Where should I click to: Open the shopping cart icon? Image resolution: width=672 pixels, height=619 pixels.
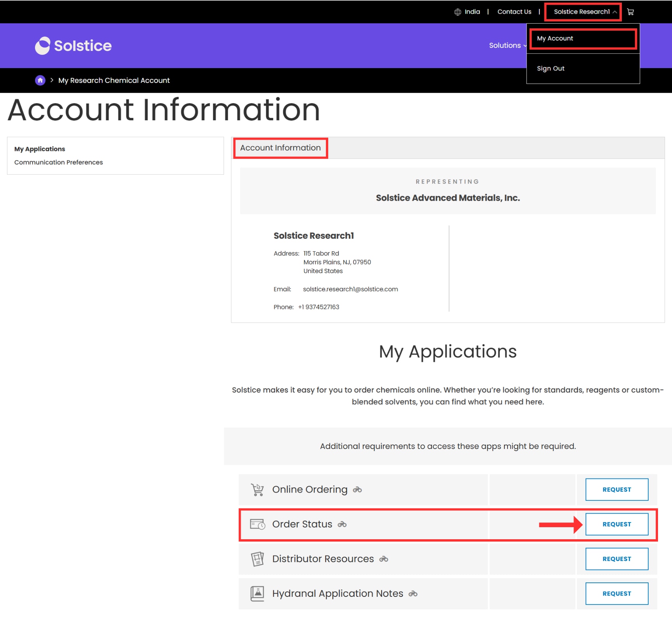(x=630, y=12)
